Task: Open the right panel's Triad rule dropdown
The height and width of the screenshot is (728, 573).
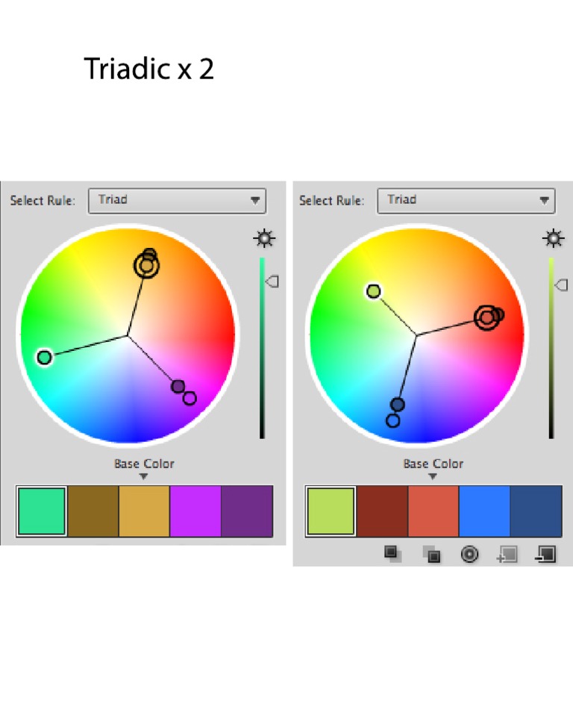Action: (466, 200)
